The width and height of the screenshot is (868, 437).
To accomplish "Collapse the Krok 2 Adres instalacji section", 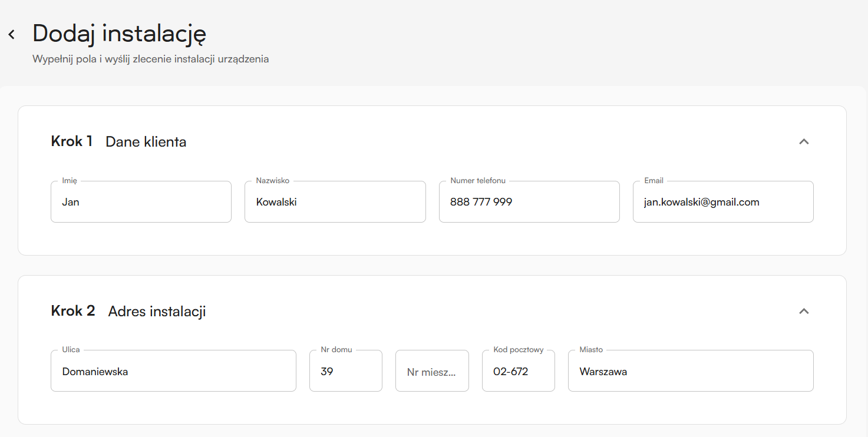I will [803, 311].
